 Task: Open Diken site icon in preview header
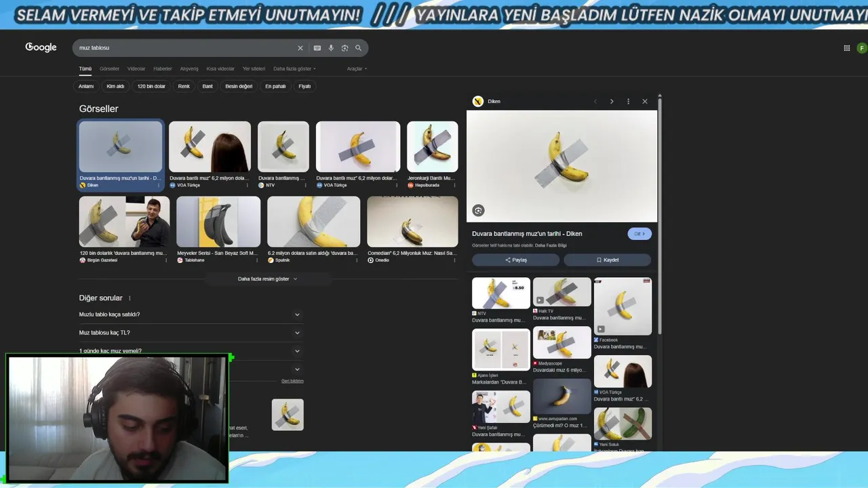pyautogui.click(x=478, y=101)
